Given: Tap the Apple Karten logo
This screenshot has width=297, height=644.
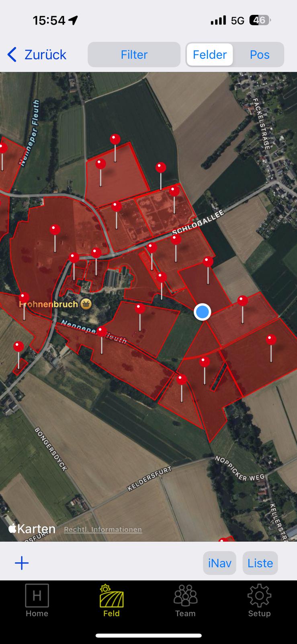Looking at the screenshot, I should [x=32, y=528].
